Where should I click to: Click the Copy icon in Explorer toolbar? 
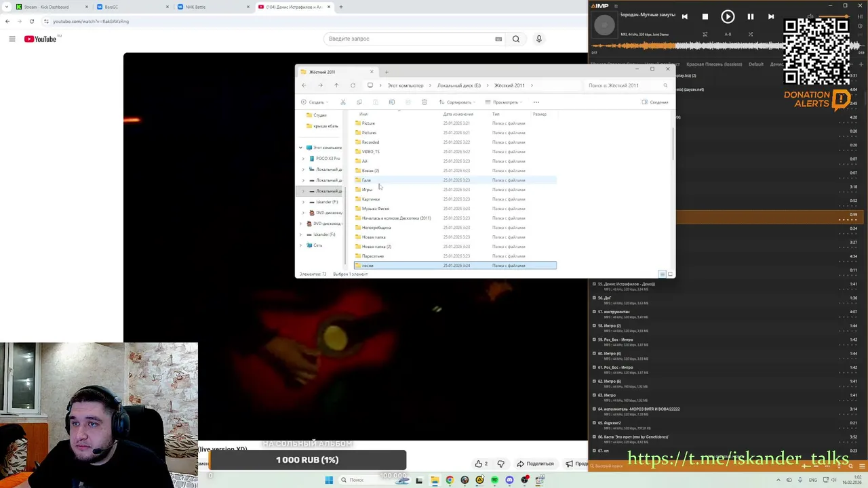(359, 102)
